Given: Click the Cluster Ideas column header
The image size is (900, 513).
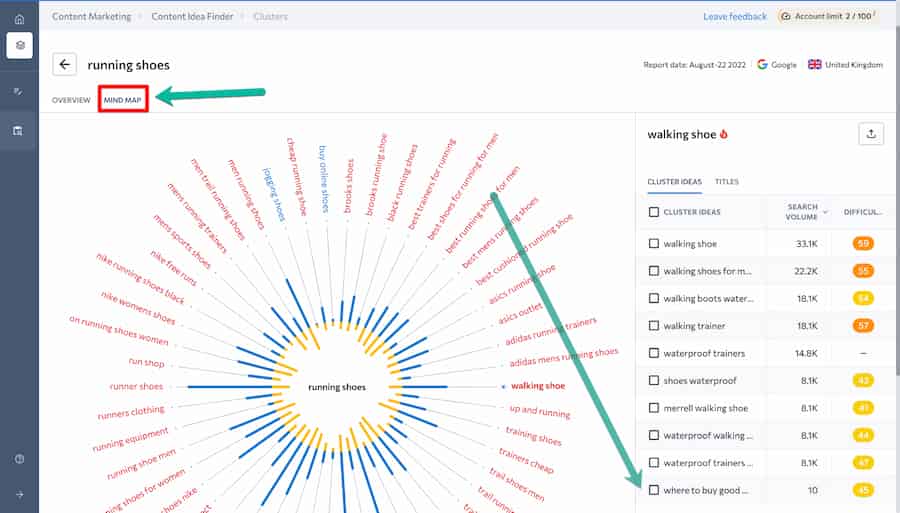Looking at the screenshot, I should pyautogui.click(x=692, y=212).
